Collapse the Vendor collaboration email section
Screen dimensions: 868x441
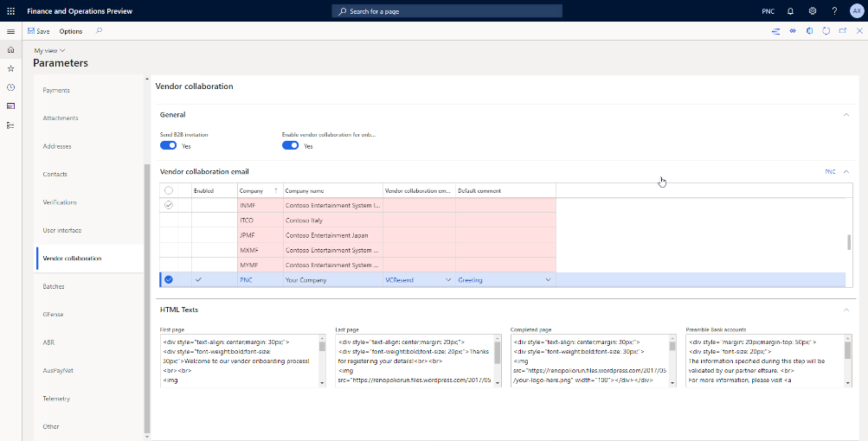click(845, 171)
